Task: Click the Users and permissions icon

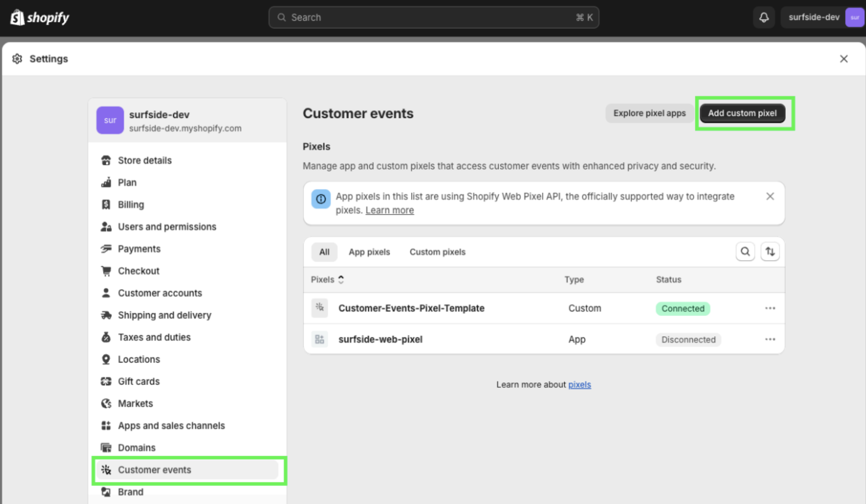Action: (106, 226)
